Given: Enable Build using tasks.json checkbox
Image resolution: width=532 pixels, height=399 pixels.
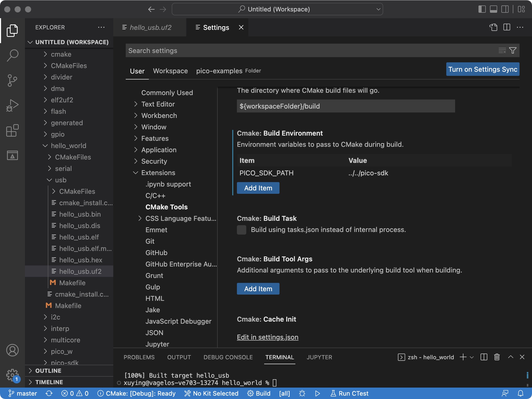Looking at the screenshot, I should pyautogui.click(x=241, y=230).
